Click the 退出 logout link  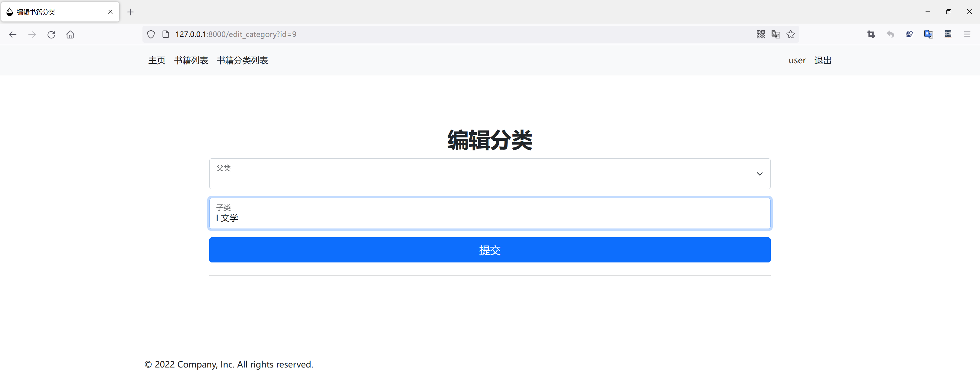pyautogui.click(x=823, y=61)
